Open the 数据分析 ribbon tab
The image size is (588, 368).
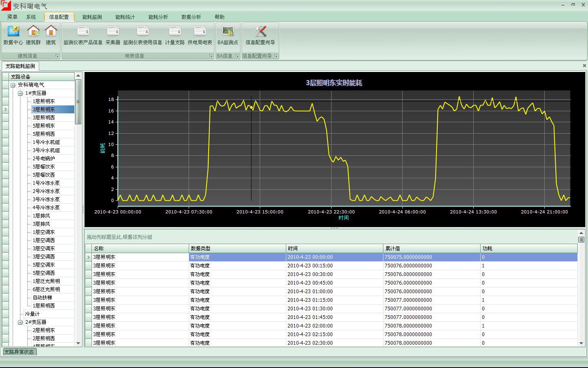pyautogui.click(x=191, y=17)
